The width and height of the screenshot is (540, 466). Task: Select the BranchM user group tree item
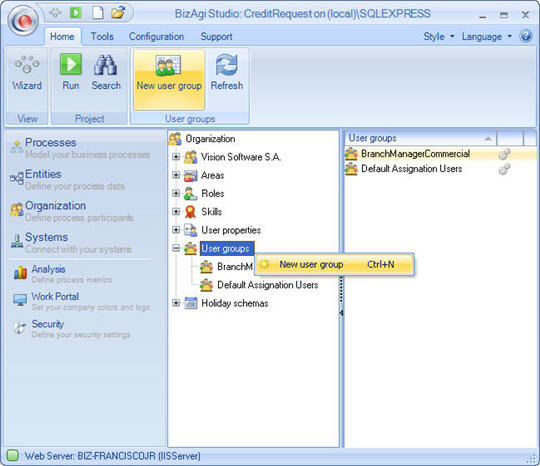coord(235,267)
